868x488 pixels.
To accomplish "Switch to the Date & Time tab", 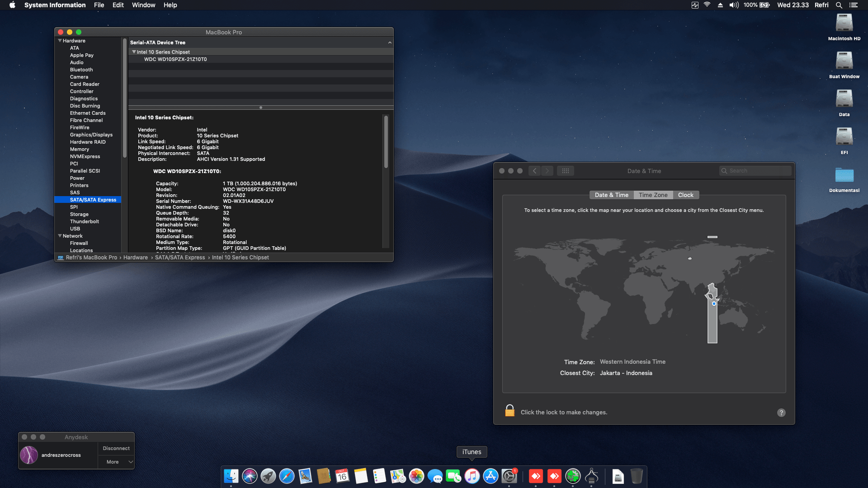I will pos(611,195).
